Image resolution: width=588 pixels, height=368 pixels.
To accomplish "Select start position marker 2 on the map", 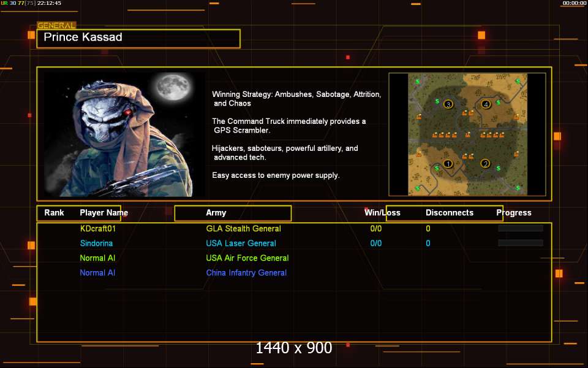I will pyautogui.click(x=486, y=163).
